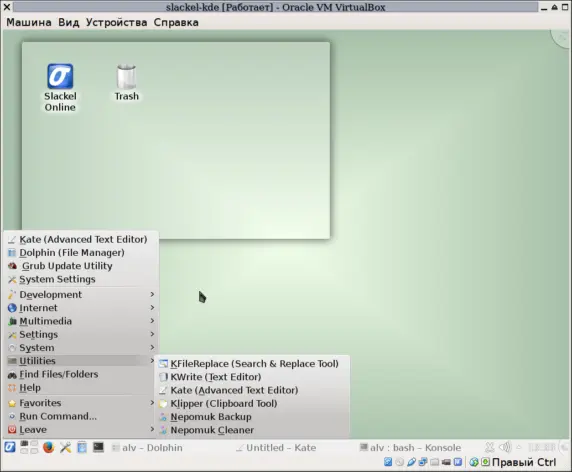The width and height of the screenshot is (572, 472).
Task: Open System Settings wrench icon in panel
Action: coord(65,447)
